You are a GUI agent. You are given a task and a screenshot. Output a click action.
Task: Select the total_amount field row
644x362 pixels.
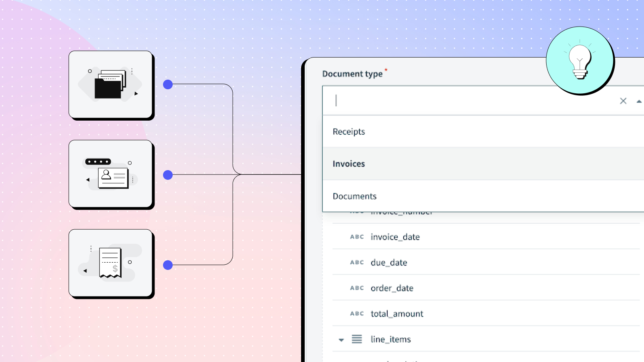coord(486,313)
